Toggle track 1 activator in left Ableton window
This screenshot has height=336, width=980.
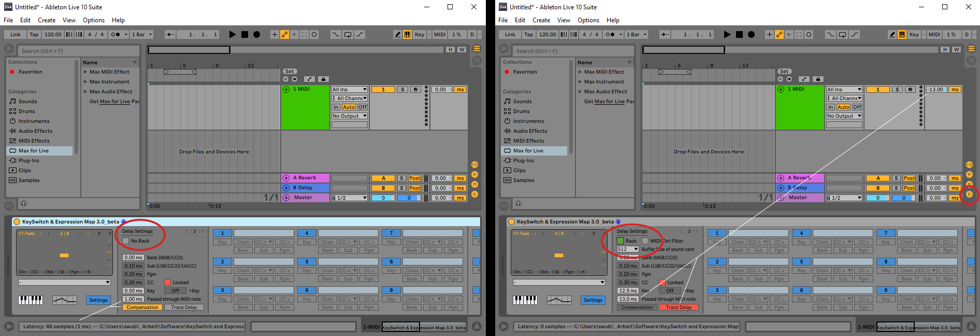coord(383,90)
